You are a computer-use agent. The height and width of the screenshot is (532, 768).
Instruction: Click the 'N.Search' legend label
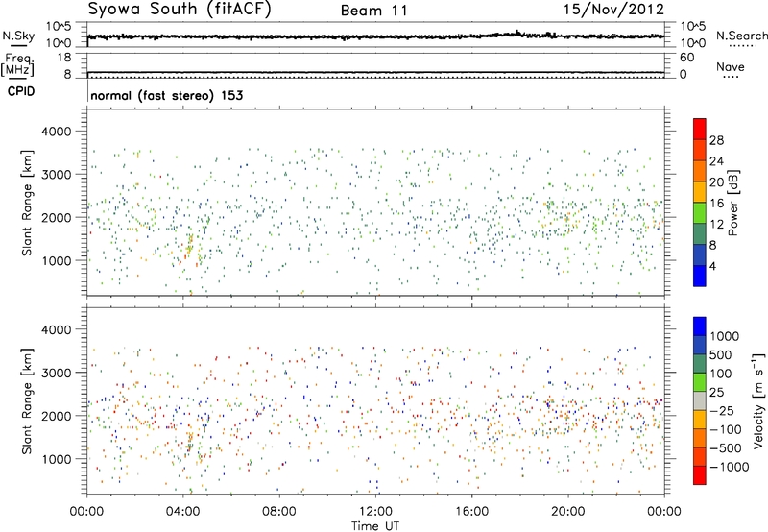[742, 36]
